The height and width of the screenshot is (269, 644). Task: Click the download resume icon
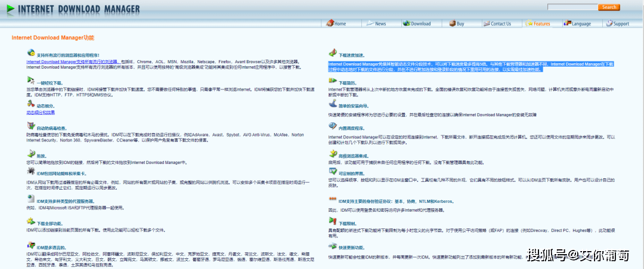[332, 81]
